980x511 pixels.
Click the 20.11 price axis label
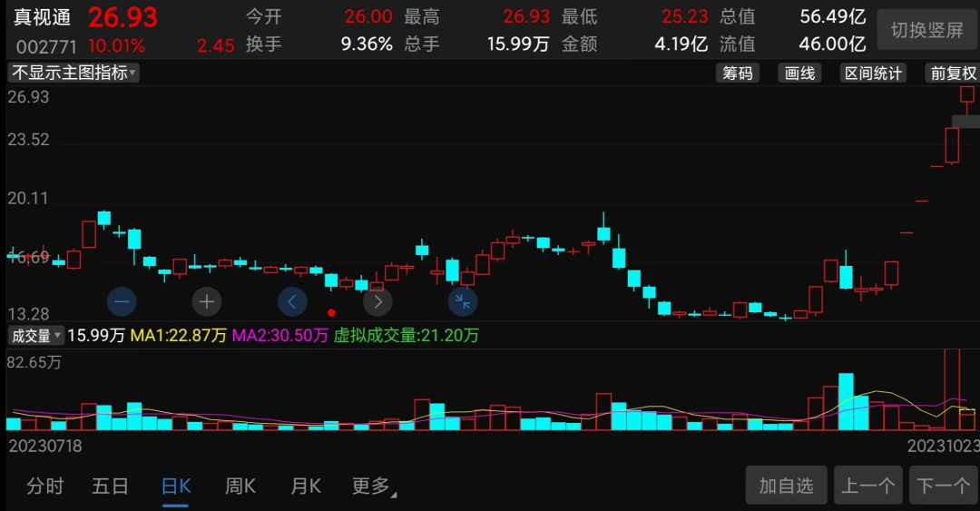click(28, 198)
